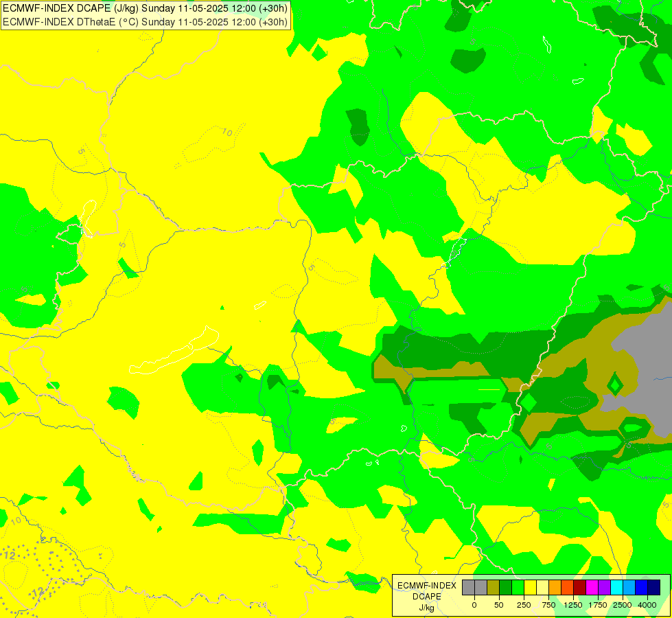Click the pale yellow legend swatch before 750
This screenshot has height=618, width=672.
tap(542, 587)
